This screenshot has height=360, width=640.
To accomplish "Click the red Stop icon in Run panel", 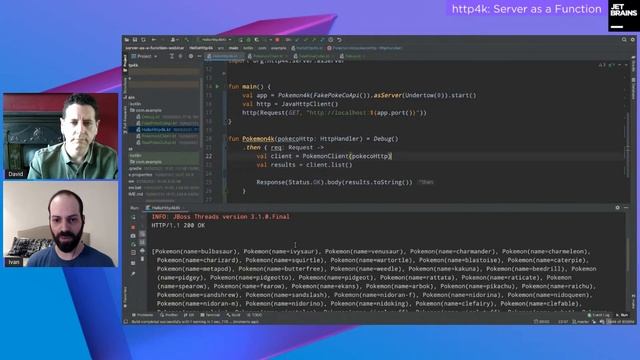I will (133, 227).
